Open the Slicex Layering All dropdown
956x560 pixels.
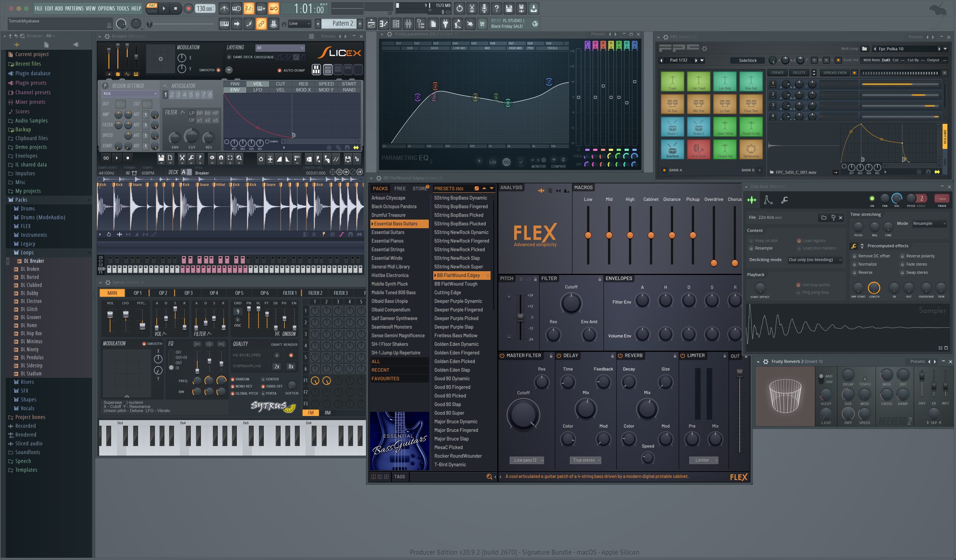280,48
